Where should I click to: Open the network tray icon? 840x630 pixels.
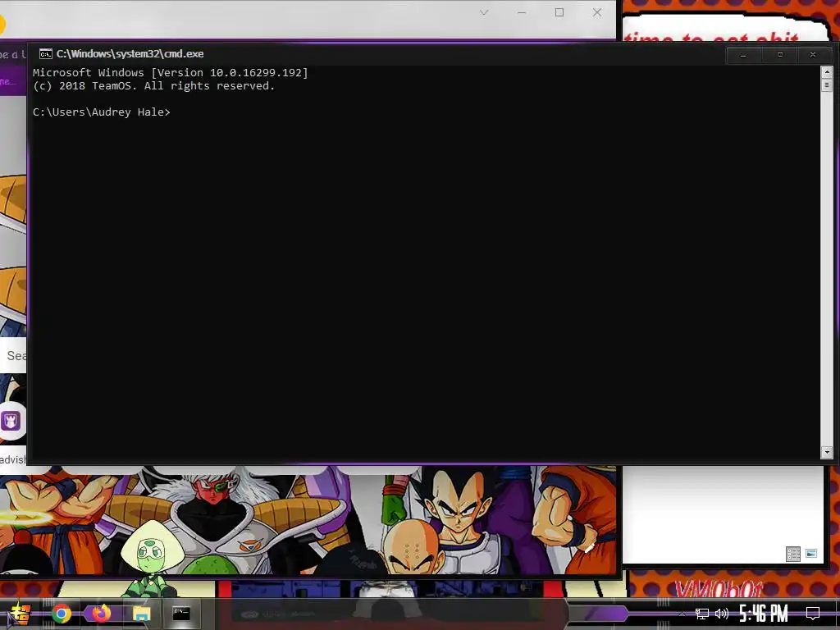pyautogui.click(x=702, y=614)
